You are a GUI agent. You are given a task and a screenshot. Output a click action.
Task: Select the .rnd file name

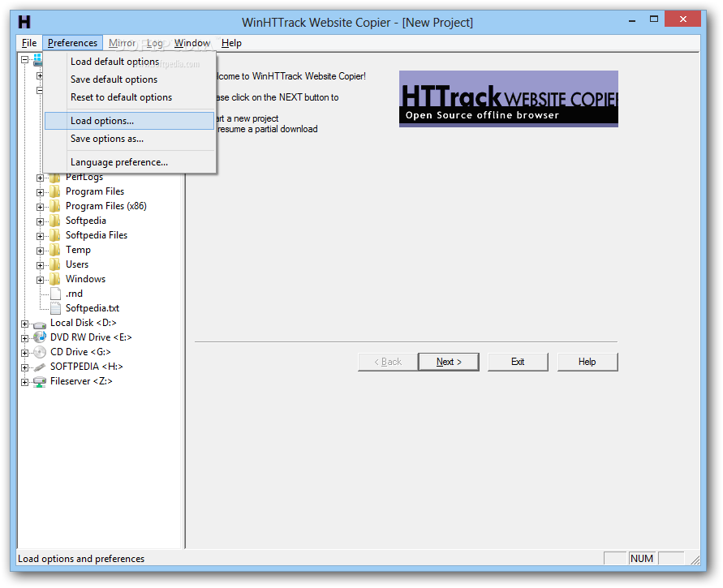74,294
